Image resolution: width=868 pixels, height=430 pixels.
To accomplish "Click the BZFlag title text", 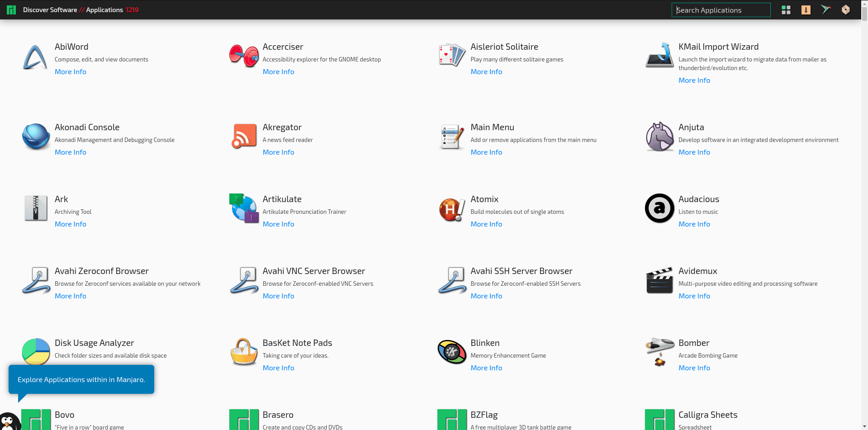I will coord(484,415).
